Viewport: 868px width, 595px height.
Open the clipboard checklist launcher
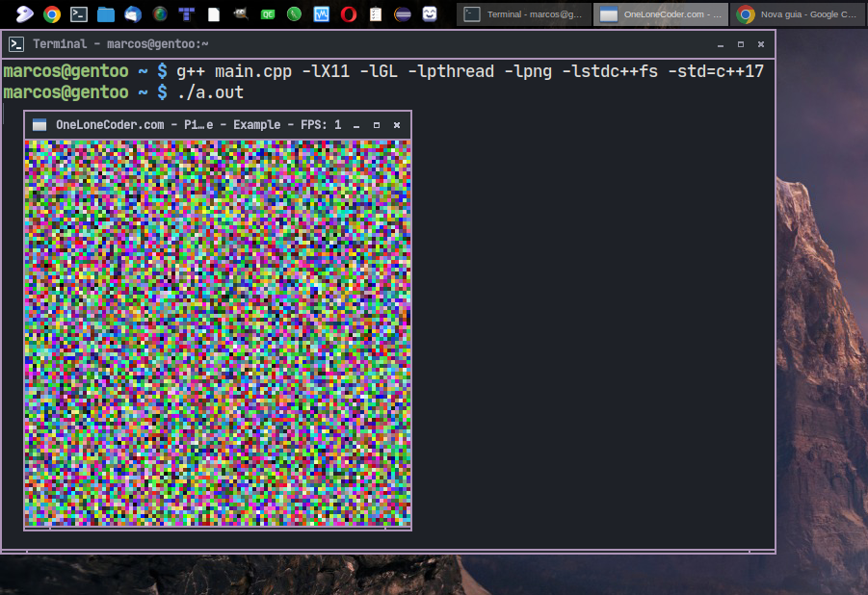pyautogui.click(x=376, y=13)
